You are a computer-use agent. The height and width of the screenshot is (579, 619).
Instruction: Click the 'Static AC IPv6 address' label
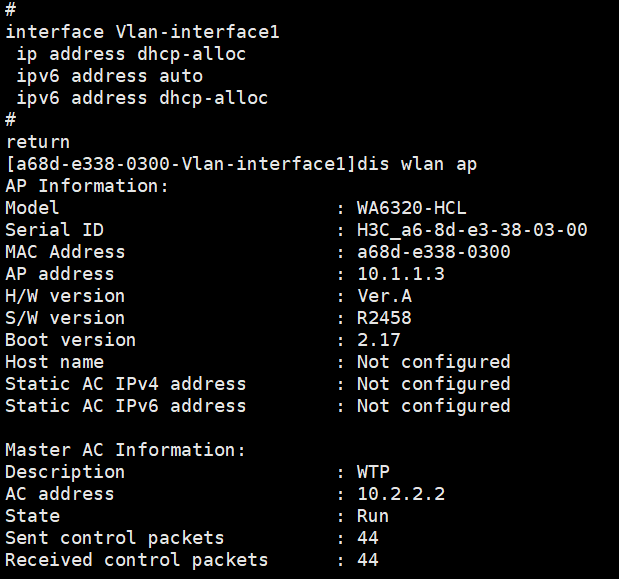(x=125, y=406)
